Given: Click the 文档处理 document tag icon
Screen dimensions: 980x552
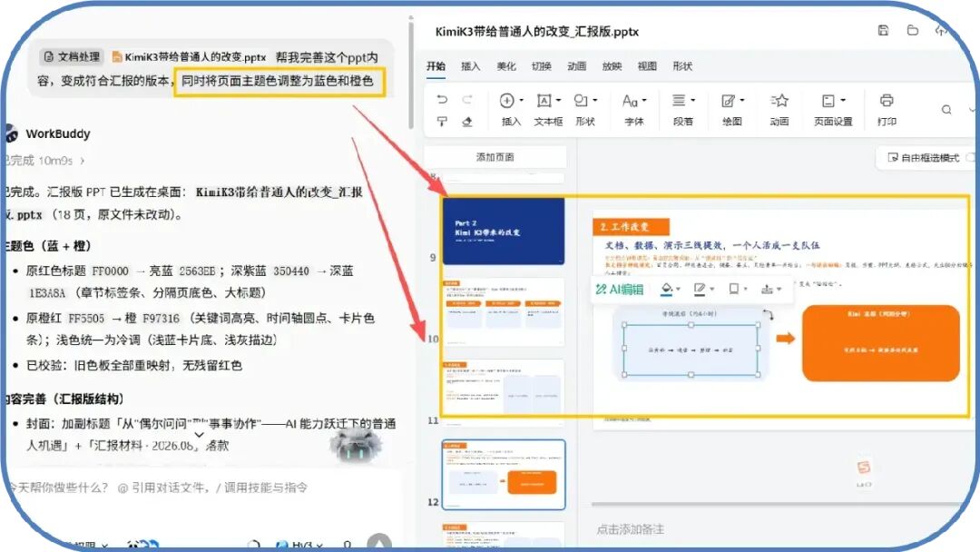Looking at the screenshot, I should click(49, 57).
